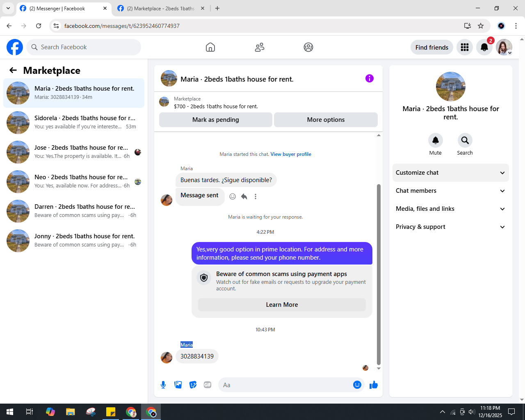Open Windows Start menu
This screenshot has width=525, height=420.
click(x=10, y=412)
